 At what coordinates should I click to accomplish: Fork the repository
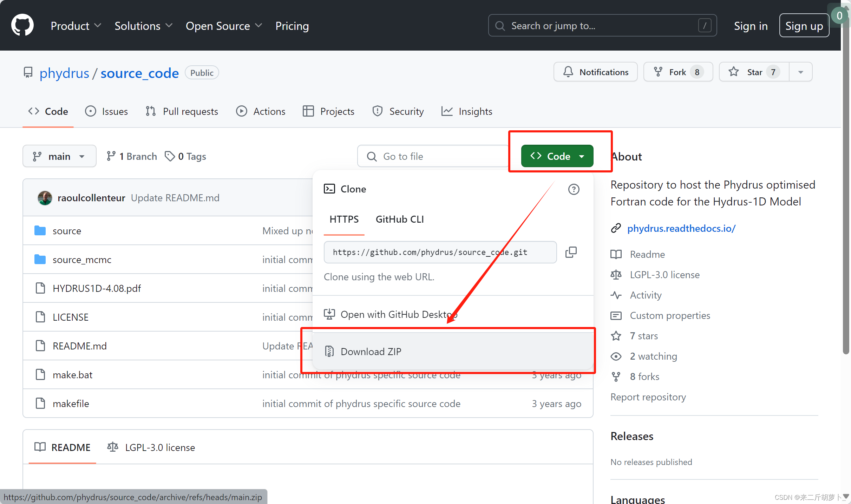(x=678, y=72)
